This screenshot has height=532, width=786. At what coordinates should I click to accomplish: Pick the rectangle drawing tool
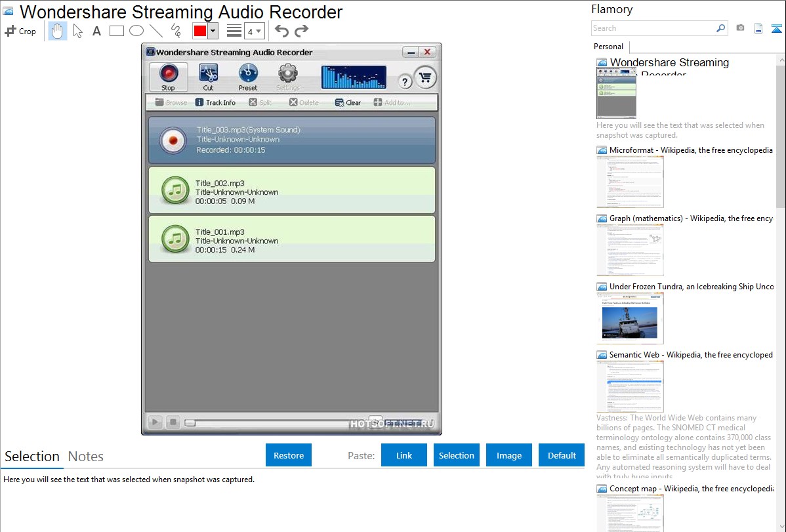point(116,31)
